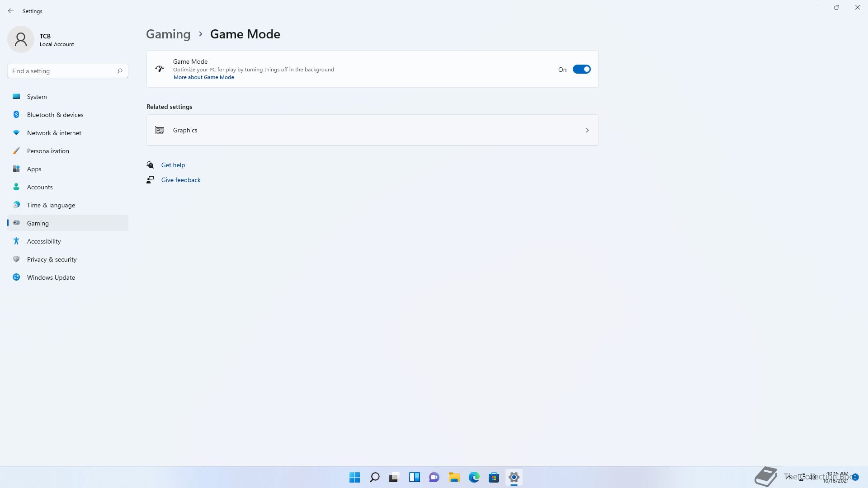
Task: Open Accessibility settings
Action: pos(68,241)
